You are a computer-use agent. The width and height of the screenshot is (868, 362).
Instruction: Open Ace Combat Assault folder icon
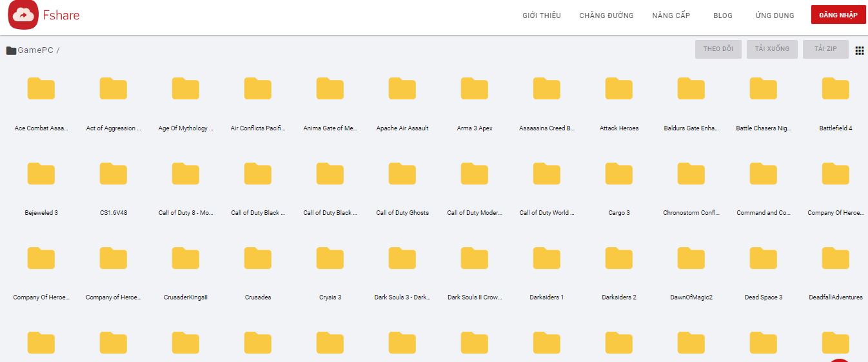41,88
